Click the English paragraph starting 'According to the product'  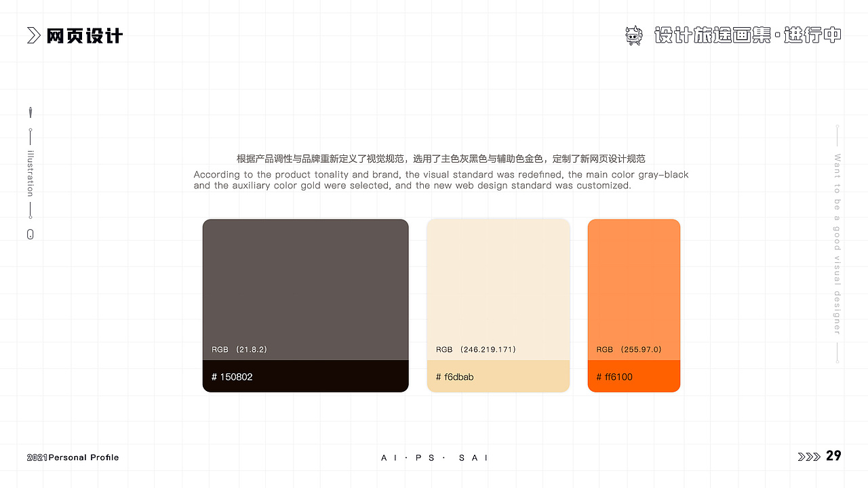coord(441,180)
